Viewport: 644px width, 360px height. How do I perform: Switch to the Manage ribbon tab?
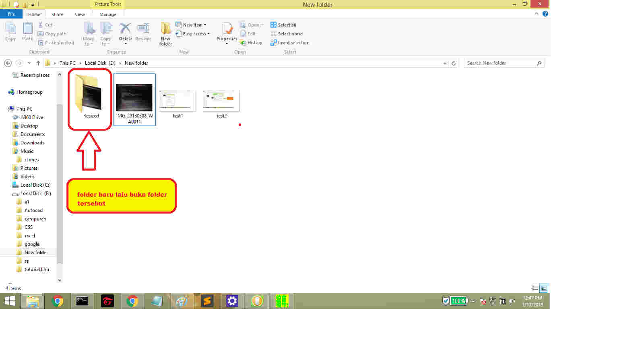tap(108, 14)
